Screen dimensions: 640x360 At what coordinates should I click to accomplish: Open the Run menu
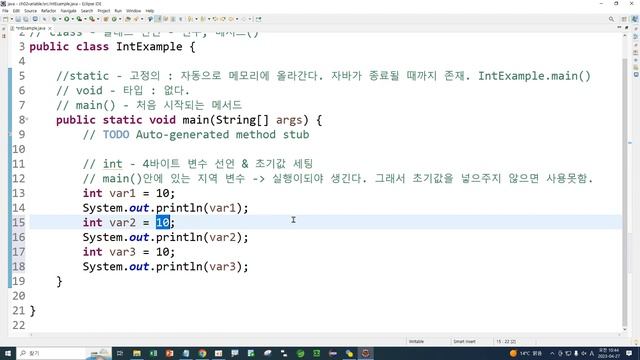[x=118, y=11]
